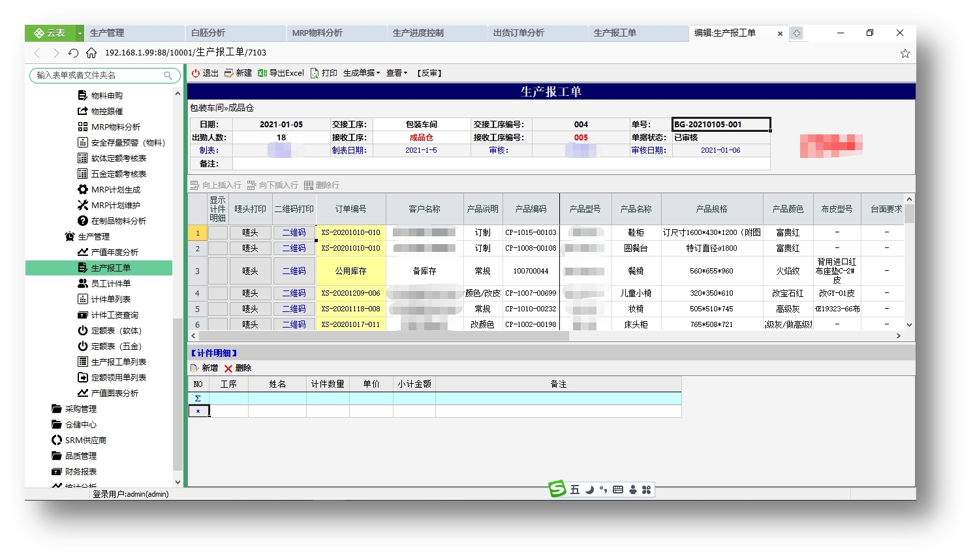Open 定额表（软体） sidebar item
Viewport: 975px width, 560px height.
click(110, 330)
